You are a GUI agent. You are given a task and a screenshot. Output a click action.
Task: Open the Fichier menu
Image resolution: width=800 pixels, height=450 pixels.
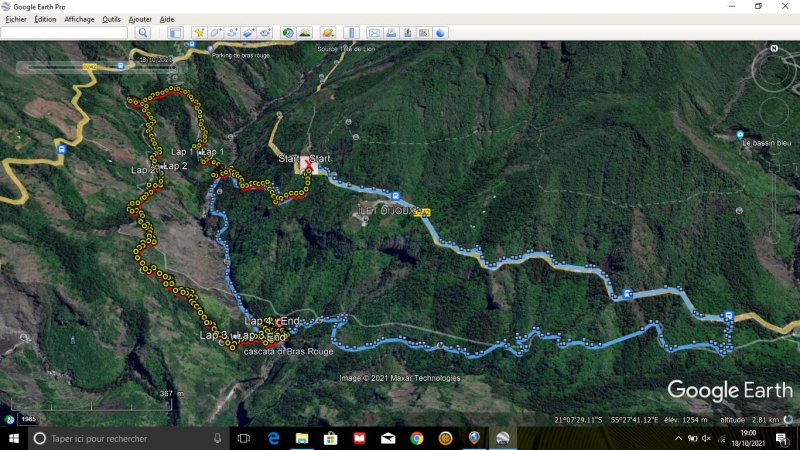pos(15,19)
